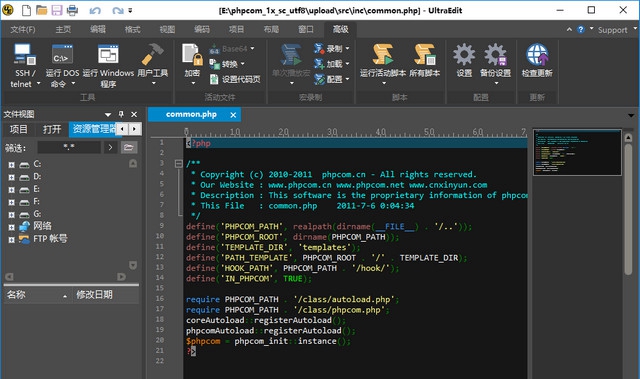
Task: Collapse the ribbon with the up chevron
Action: 569,29
